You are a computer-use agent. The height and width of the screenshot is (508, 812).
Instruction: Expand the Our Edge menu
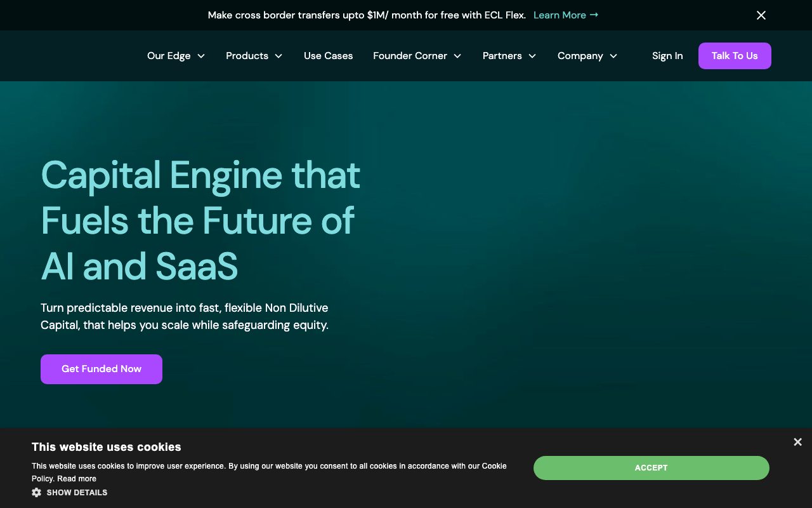[x=176, y=56]
